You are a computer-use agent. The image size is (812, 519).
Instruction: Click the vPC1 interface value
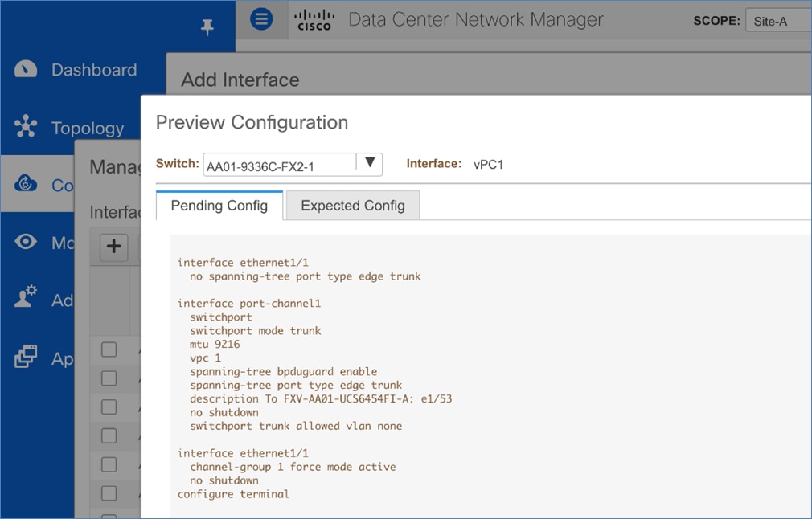(x=488, y=165)
